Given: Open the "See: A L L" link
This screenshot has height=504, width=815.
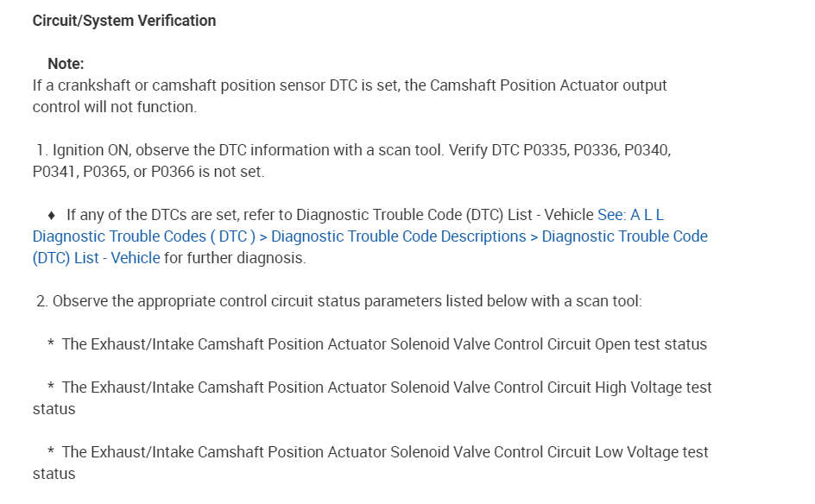Looking at the screenshot, I should [x=630, y=215].
